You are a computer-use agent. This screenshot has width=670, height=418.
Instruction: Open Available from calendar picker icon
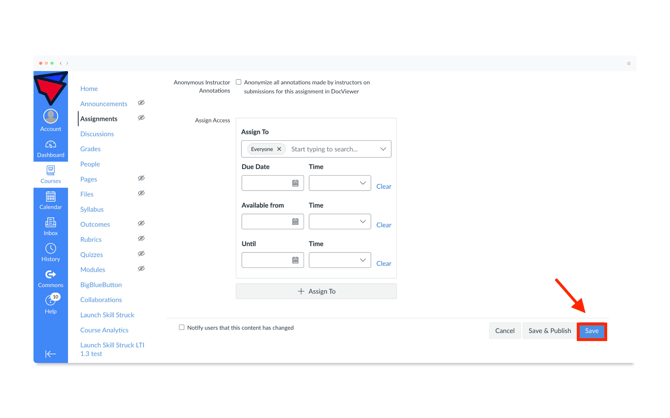(x=295, y=221)
